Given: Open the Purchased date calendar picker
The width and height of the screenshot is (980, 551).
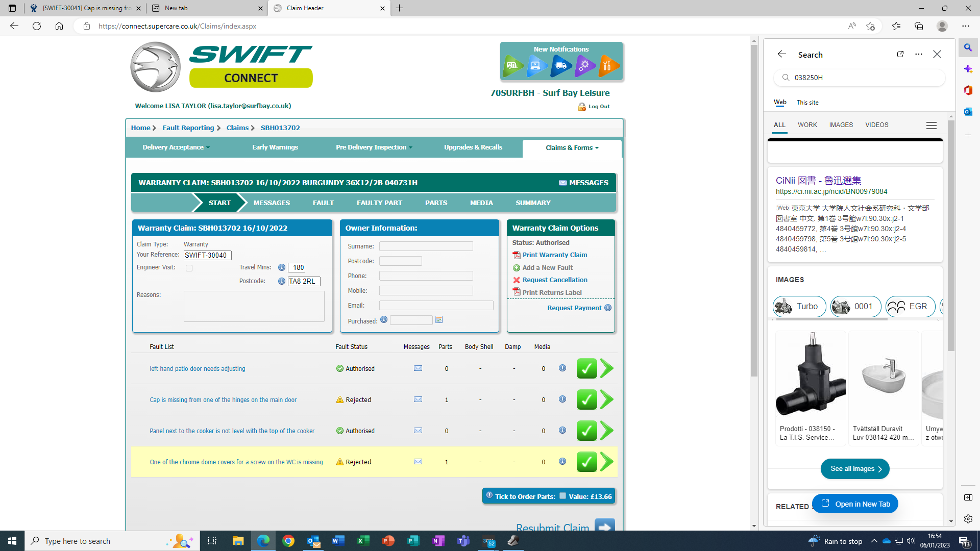Looking at the screenshot, I should [x=439, y=320].
